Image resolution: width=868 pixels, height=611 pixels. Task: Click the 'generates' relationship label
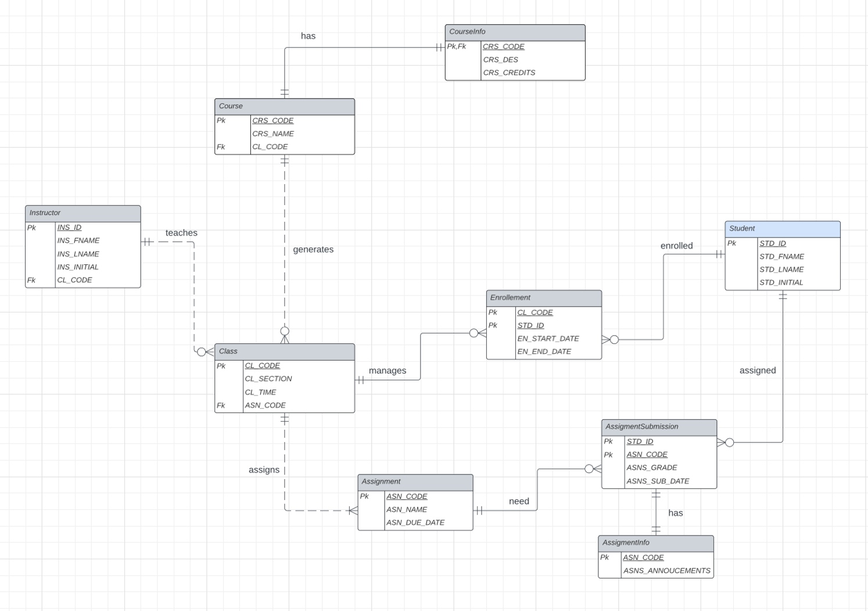click(314, 249)
